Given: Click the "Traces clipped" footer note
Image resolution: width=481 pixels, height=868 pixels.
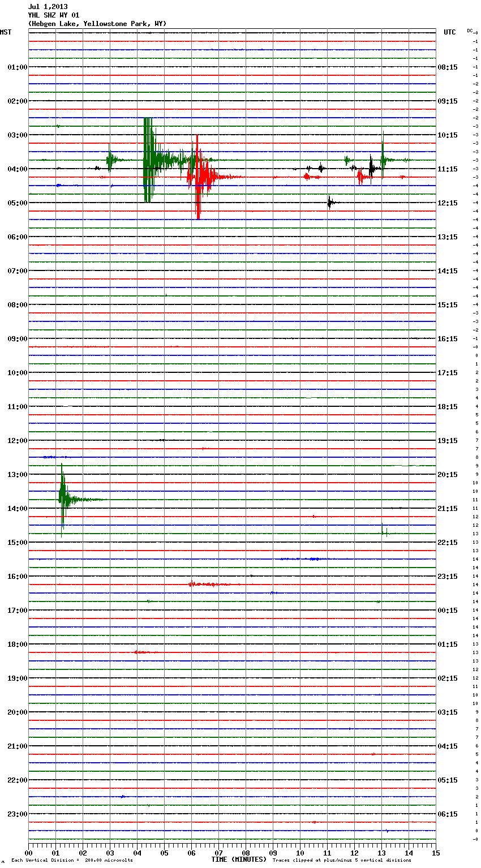Looking at the screenshot, I should coord(342,861).
